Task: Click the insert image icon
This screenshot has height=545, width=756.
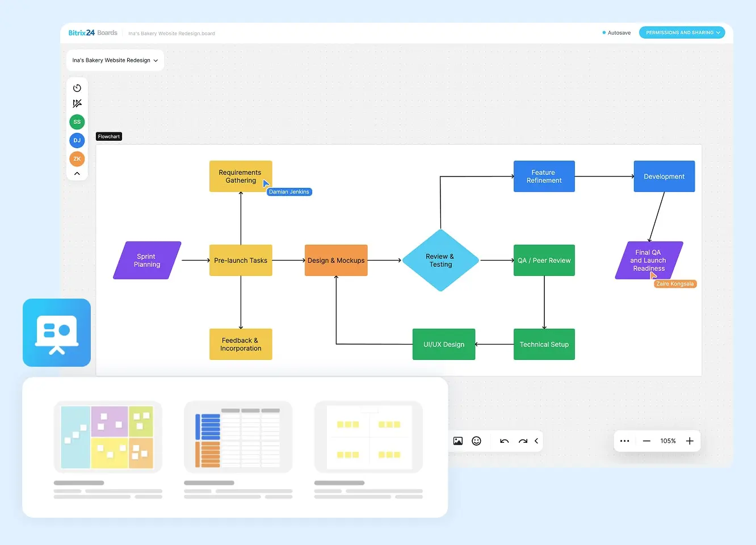Action: pyautogui.click(x=458, y=441)
